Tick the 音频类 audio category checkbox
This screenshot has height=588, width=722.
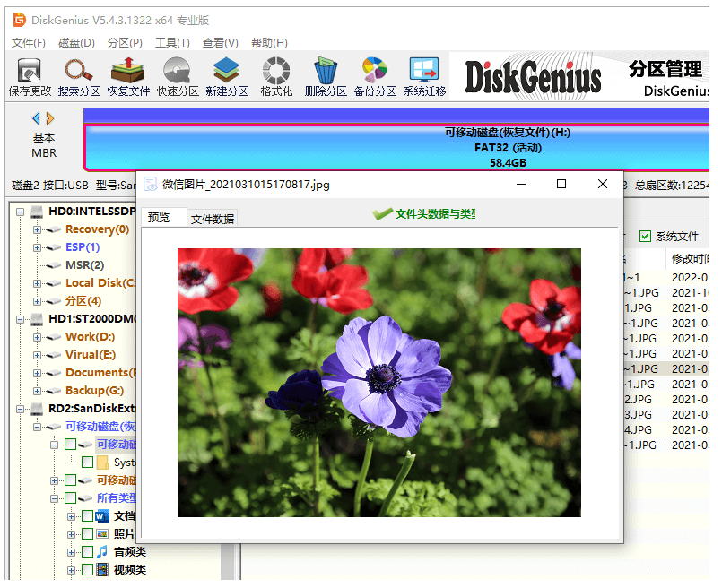[87, 552]
